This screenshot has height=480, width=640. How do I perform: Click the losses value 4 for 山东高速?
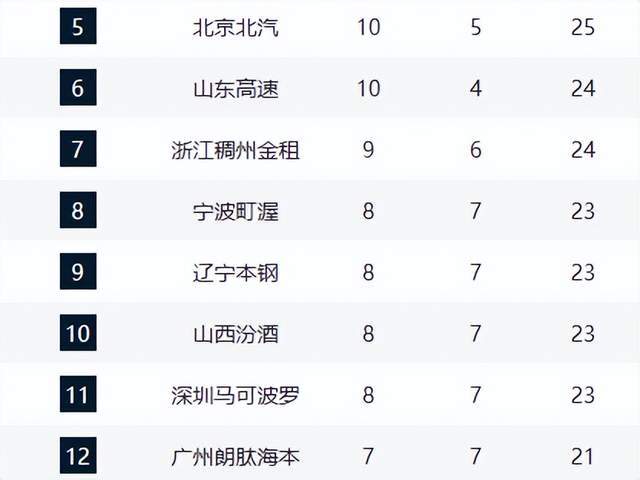pos(476,89)
